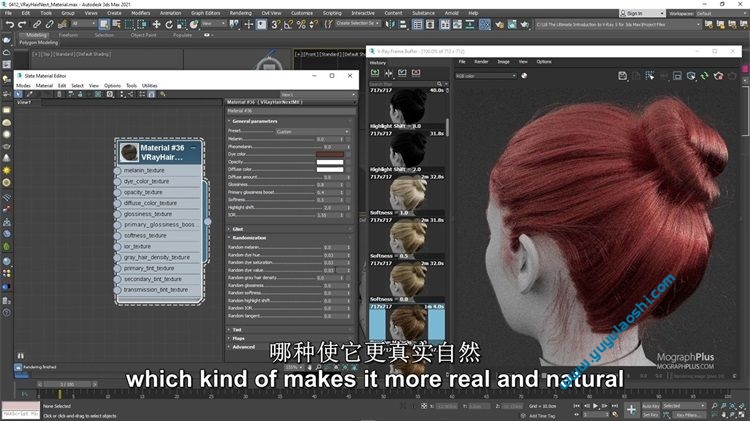Click the Diffuse color white swatch
This screenshot has height=421, width=750.
coord(330,170)
